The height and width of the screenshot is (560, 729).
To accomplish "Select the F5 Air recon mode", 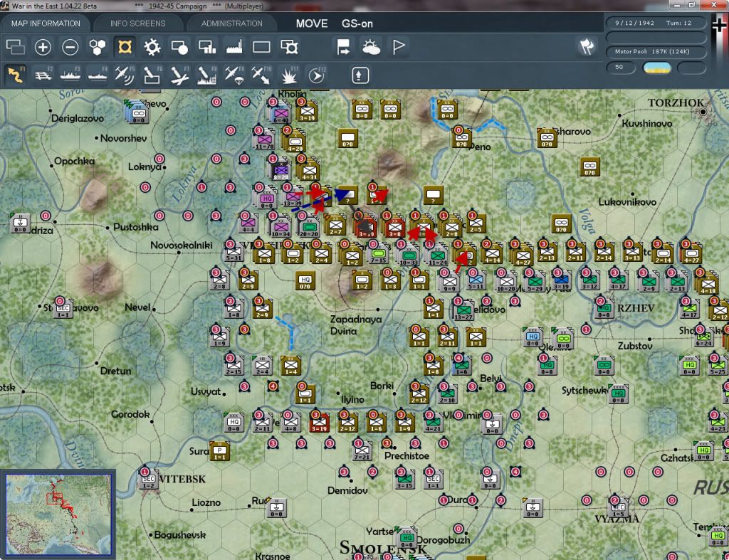I will coord(125,75).
